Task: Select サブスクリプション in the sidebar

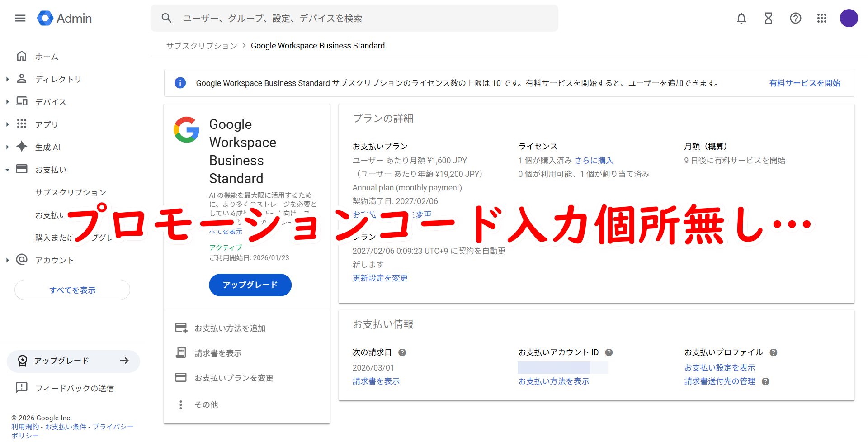Action: [71, 192]
